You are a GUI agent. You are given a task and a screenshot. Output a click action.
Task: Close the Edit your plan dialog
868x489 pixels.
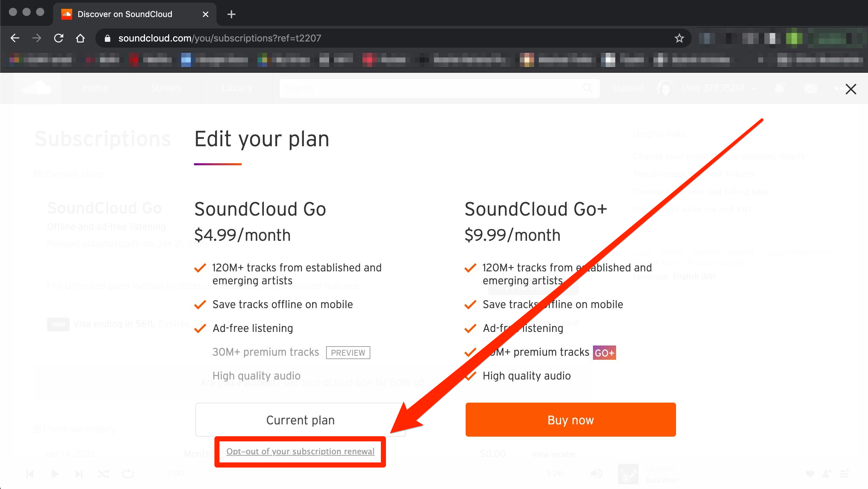[x=851, y=89]
